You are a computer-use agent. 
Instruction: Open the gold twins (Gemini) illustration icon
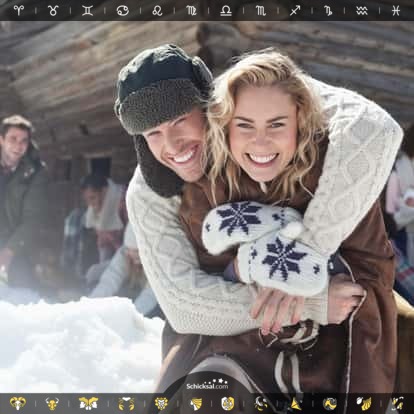88,403
